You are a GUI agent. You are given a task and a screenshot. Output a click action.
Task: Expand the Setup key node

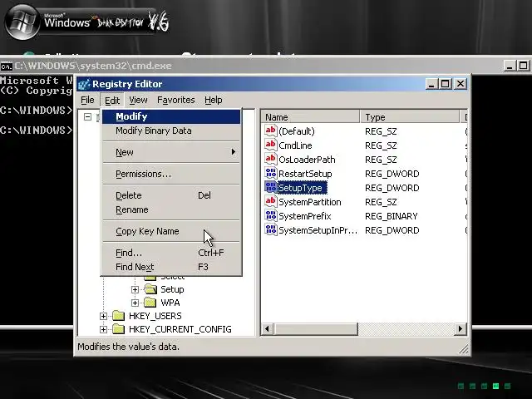point(135,289)
